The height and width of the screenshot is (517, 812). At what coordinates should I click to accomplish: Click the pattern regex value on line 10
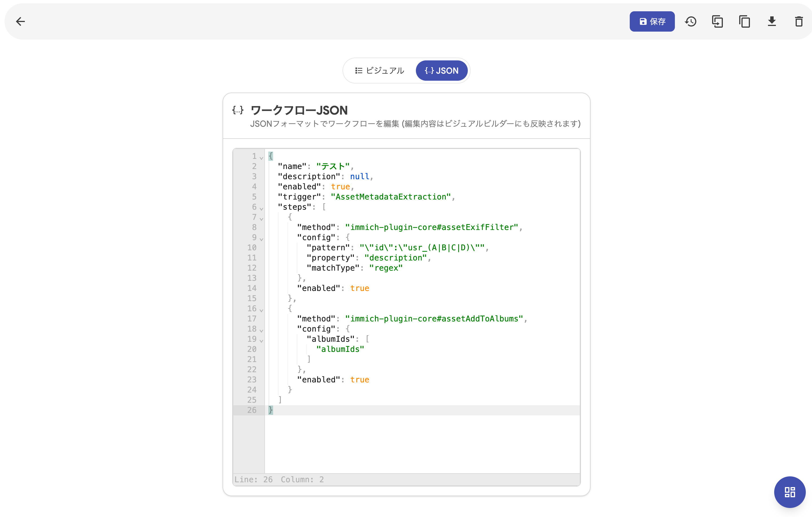(422, 247)
